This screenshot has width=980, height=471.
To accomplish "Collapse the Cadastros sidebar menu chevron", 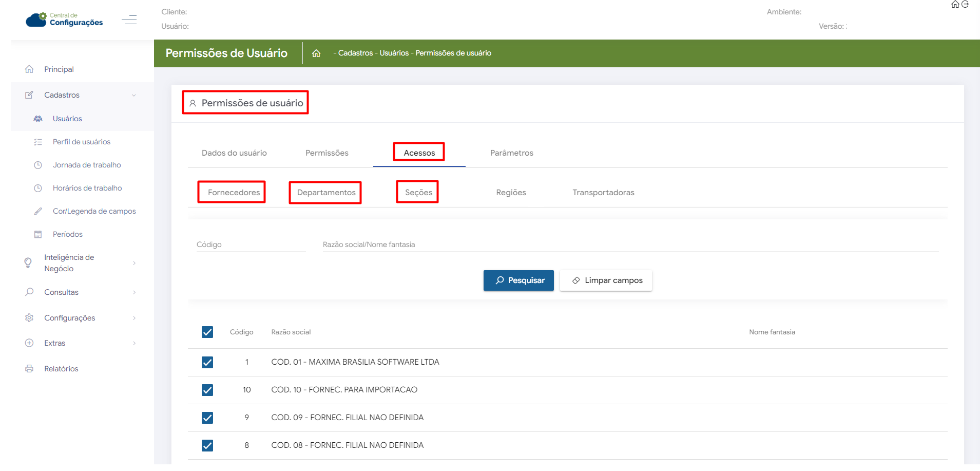I will tap(134, 95).
